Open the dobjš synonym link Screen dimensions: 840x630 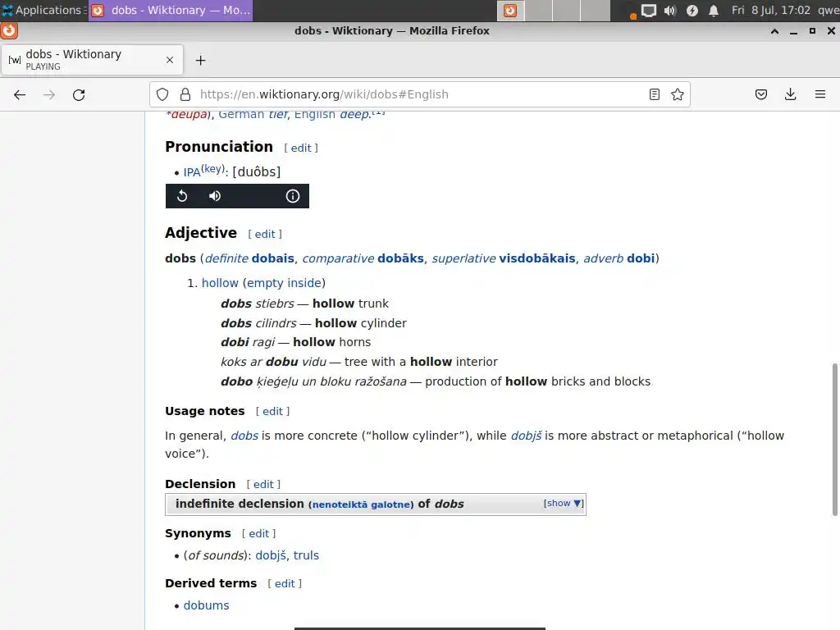click(x=271, y=556)
